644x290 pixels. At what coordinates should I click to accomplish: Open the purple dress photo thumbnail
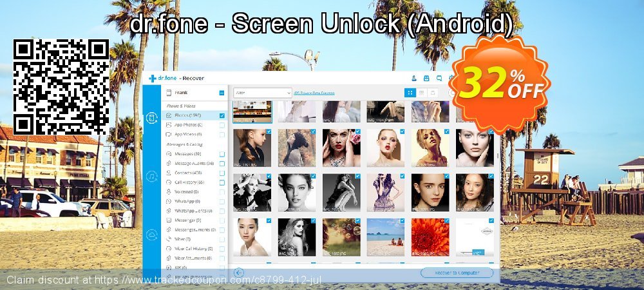click(386, 193)
